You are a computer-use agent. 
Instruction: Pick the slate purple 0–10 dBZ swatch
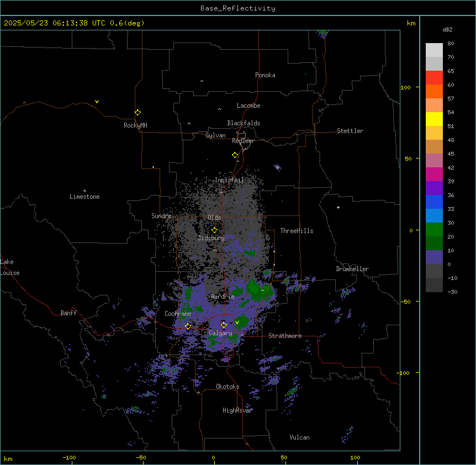[x=434, y=257]
